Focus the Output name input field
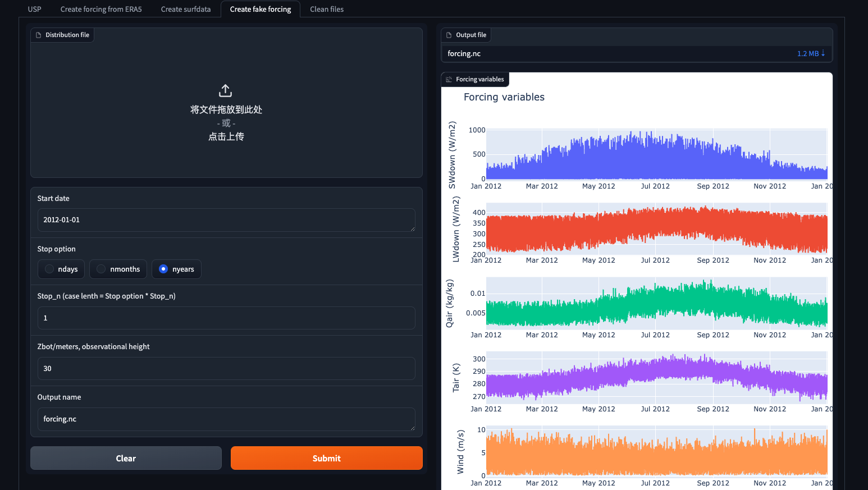This screenshot has width=868, height=490. pyautogui.click(x=226, y=419)
